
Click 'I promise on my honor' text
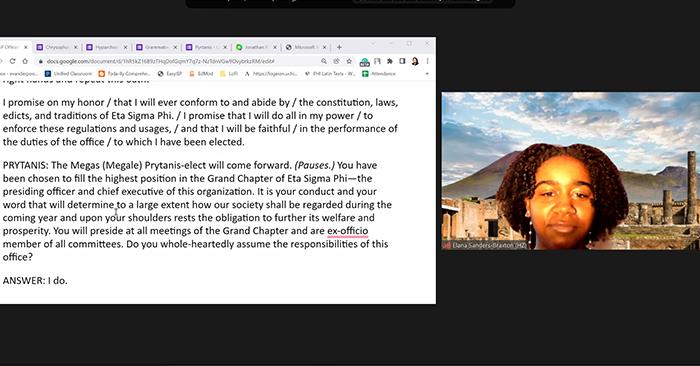coord(54,103)
